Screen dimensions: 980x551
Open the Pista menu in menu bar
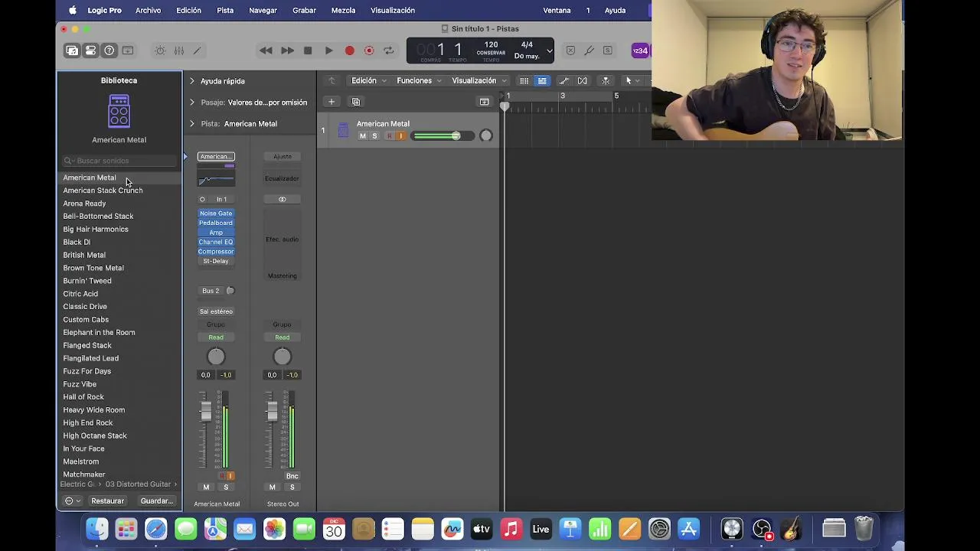[225, 10]
